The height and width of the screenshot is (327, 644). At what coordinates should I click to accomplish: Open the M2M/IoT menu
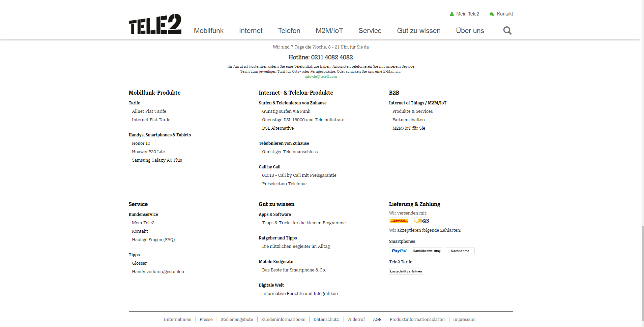click(329, 31)
